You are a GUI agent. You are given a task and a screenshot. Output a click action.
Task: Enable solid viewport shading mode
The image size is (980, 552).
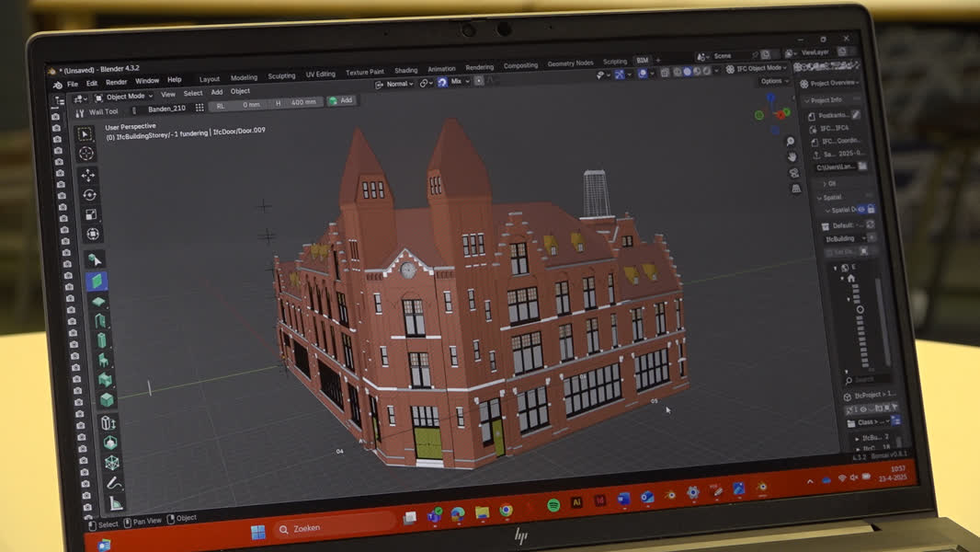click(686, 70)
